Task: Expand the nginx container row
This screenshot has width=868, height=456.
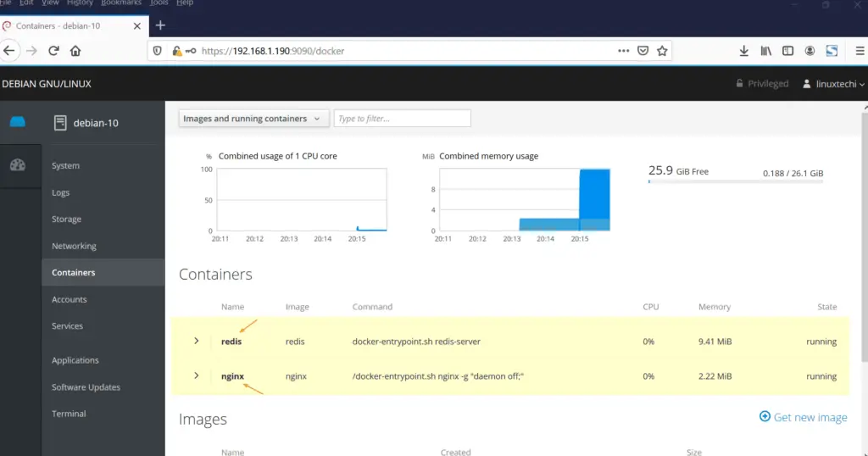Action: [x=196, y=375]
